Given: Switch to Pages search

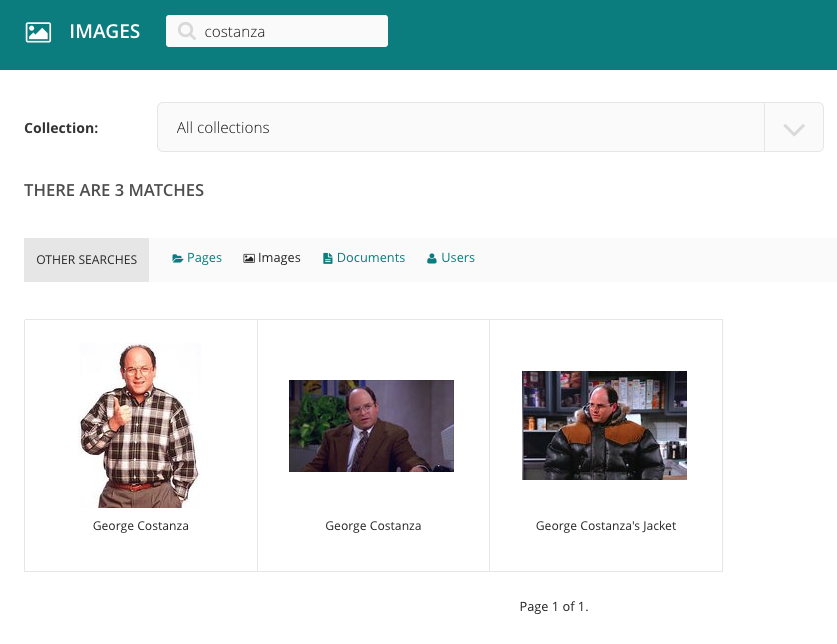Looking at the screenshot, I should 197,258.
